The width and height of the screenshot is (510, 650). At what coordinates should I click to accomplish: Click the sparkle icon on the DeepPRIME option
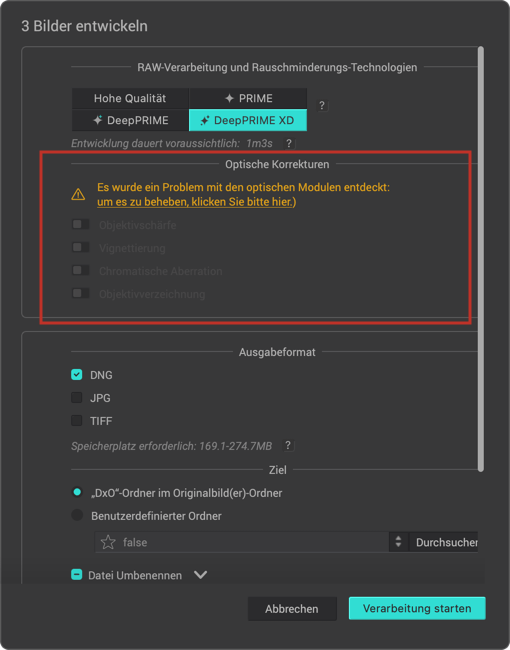(98, 120)
